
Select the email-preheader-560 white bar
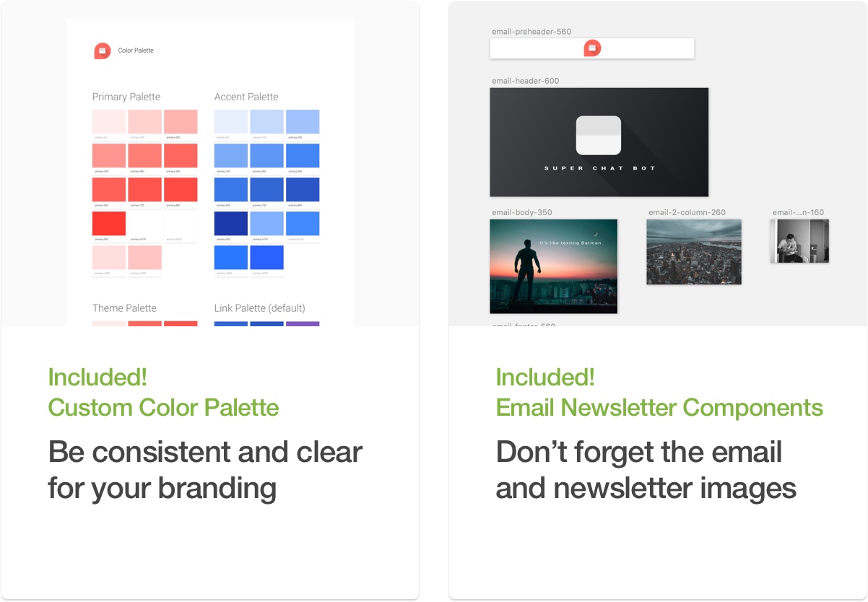tap(592, 48)
